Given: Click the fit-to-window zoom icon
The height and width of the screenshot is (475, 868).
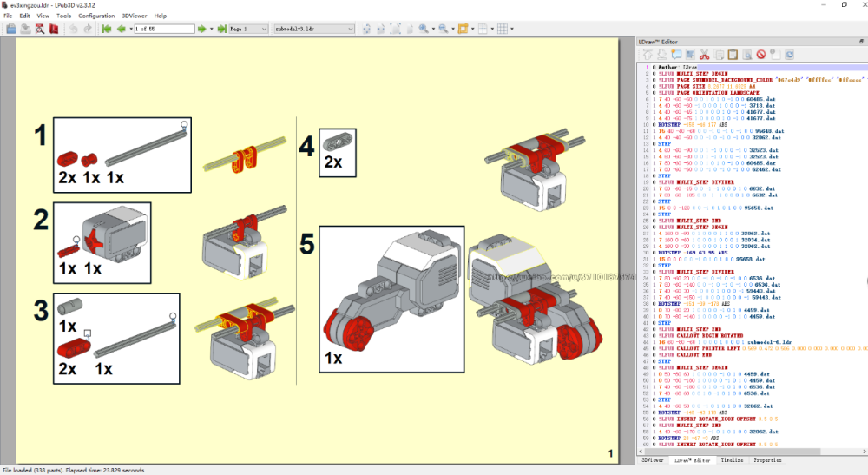Looking at the screenshot, I should [395, 29].
